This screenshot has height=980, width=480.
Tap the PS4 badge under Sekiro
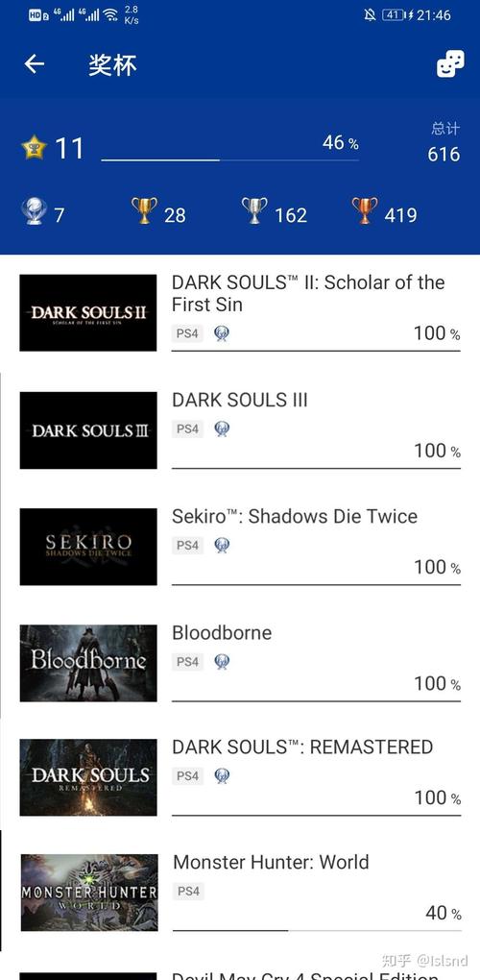click(x=187, y=545)
